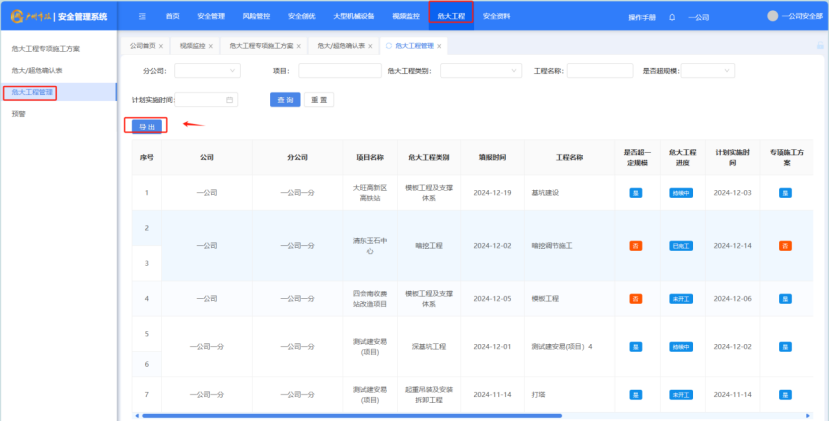Click the 查询 search button

pyautogui.click(x=283, y=100)
